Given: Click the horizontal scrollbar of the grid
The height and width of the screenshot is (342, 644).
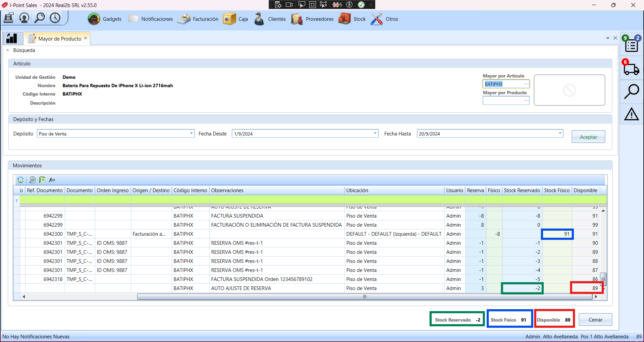Looking at the screenshot, I should pyautogui.click(x=365, y=297).
